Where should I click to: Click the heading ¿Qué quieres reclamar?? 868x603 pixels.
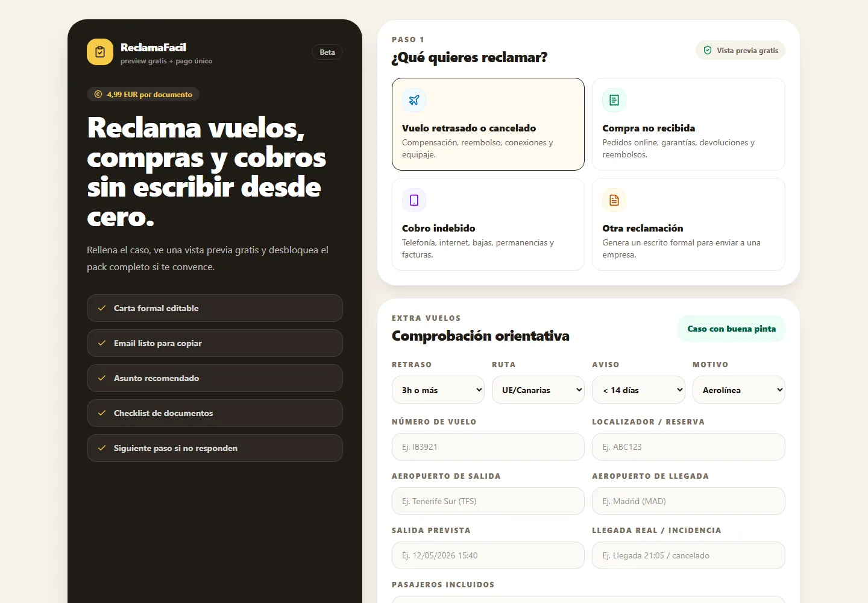coord(470,57)
